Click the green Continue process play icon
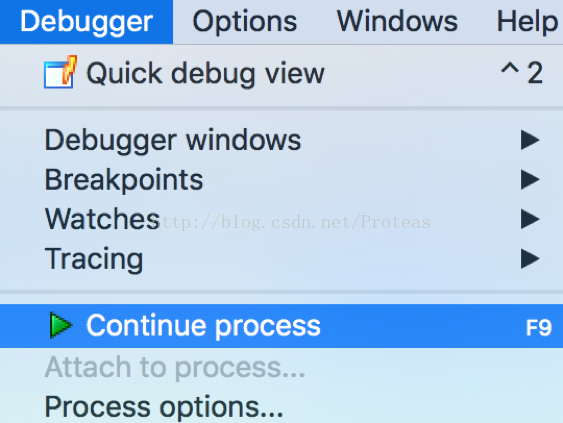This screenshot has height=423, width=563. coord(60,325)
